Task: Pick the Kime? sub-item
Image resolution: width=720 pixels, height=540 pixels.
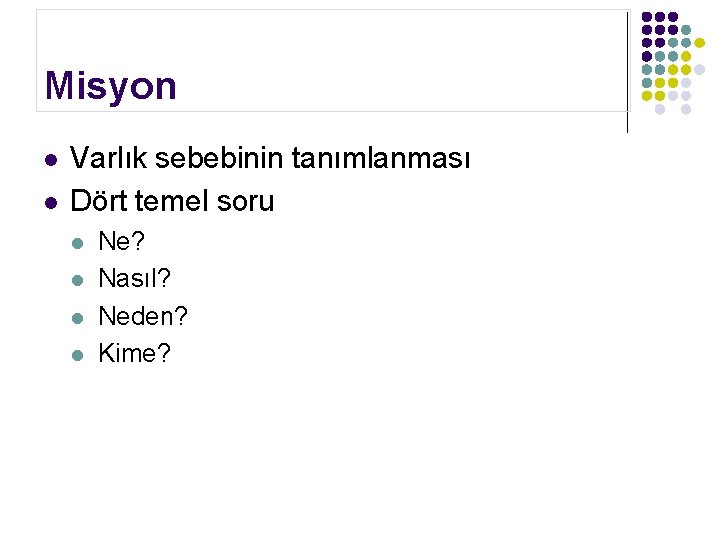Action: [x=134, y=353]
